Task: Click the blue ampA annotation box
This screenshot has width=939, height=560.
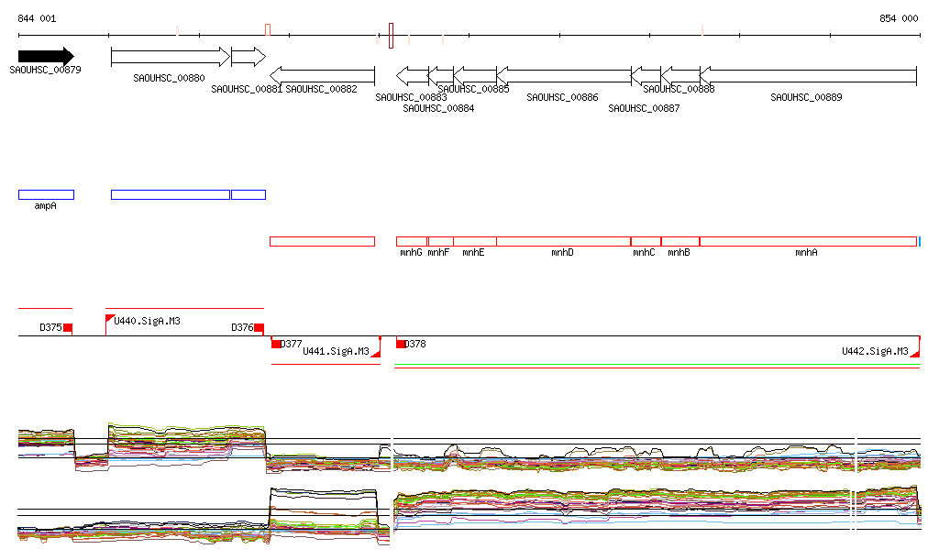Action: click(x=46, y=194)
